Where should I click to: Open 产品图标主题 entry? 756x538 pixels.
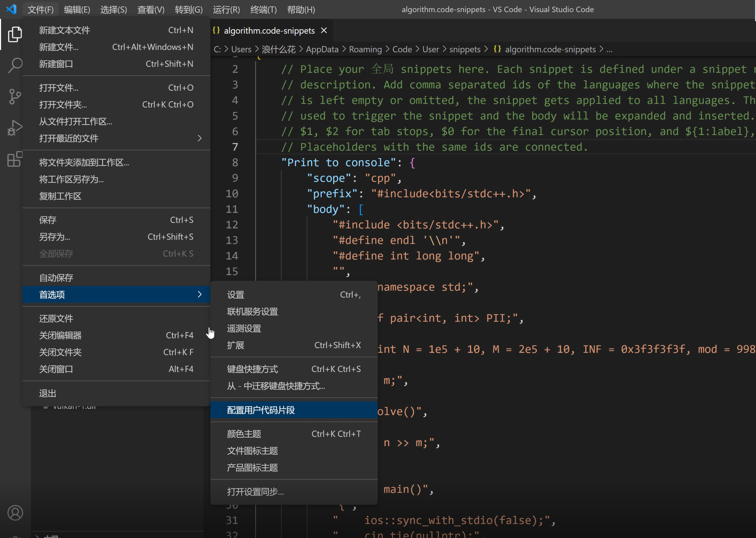[x=294, y=468]
